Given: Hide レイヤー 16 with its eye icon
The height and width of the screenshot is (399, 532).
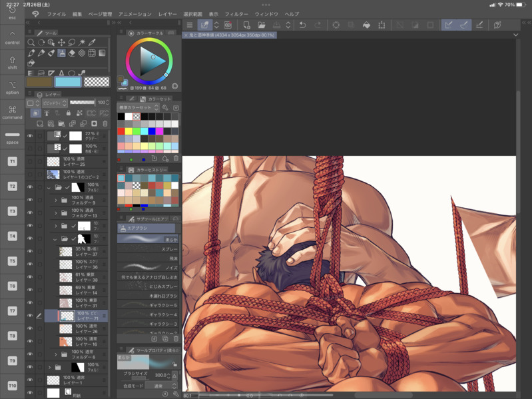Looking at the screenshot, I should (30, 341).
